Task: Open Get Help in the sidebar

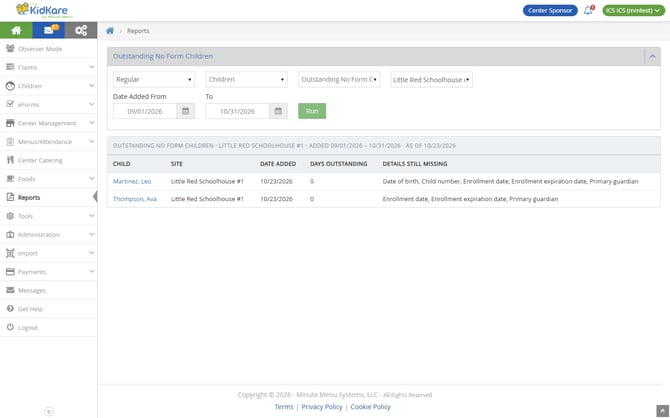Action: pyautogui.click(x=49, y=309)
